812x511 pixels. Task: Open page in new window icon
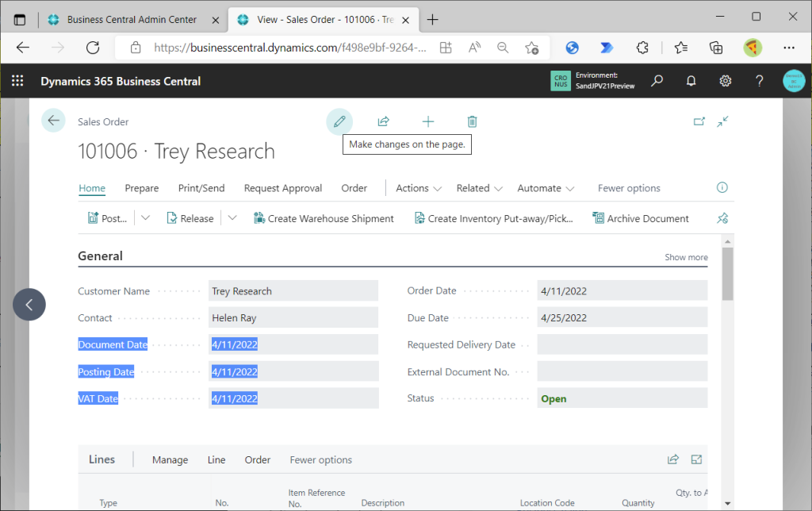699,121
